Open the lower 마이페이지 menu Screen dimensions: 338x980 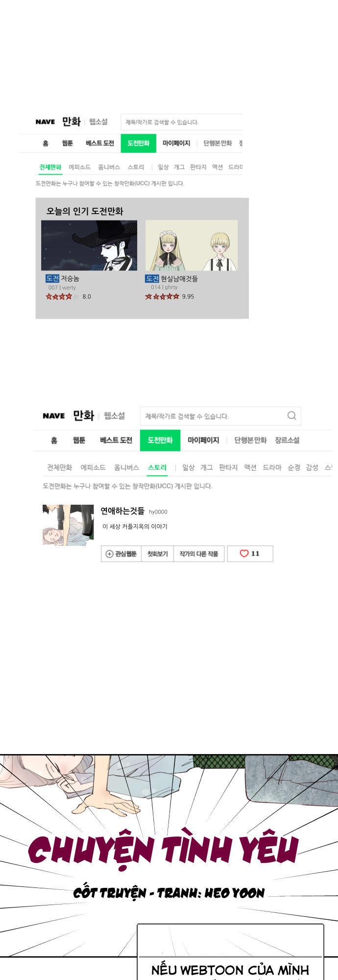coord(203,440)
